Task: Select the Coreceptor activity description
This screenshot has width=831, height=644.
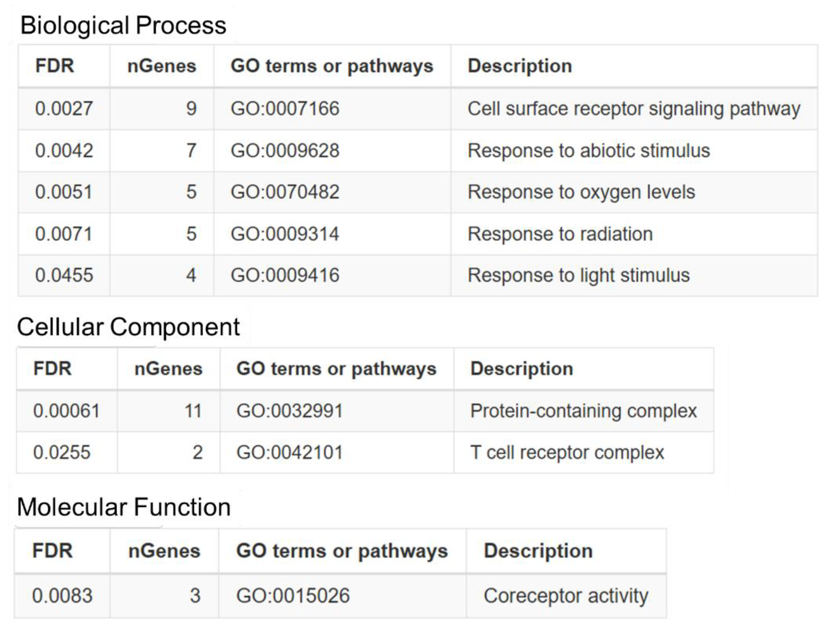Action: pyautogui.click(x=566, y=595)
